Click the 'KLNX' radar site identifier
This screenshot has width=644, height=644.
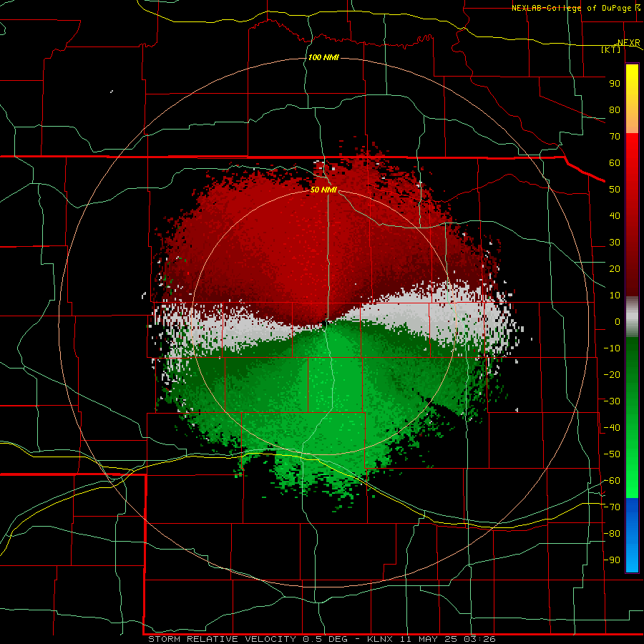(380, 639)
